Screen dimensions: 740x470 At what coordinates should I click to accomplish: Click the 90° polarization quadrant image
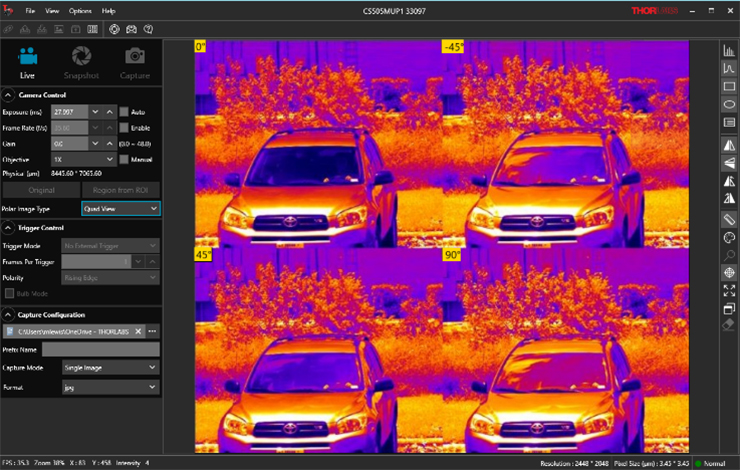(x=565, y=351)
